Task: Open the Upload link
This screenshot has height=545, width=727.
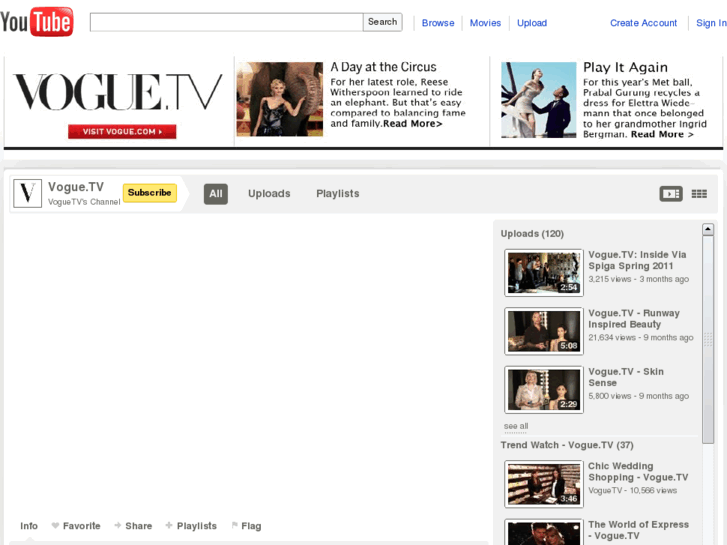Action: click(532, 23)
